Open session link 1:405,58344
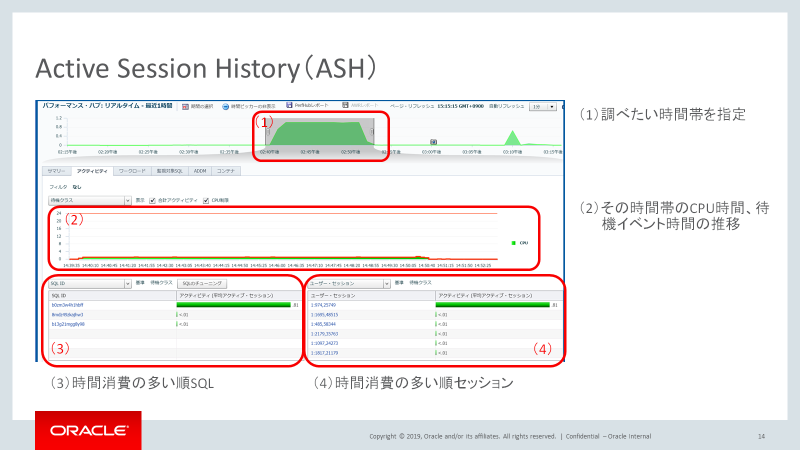The image size is (800, 450). (x=323, y=324)
